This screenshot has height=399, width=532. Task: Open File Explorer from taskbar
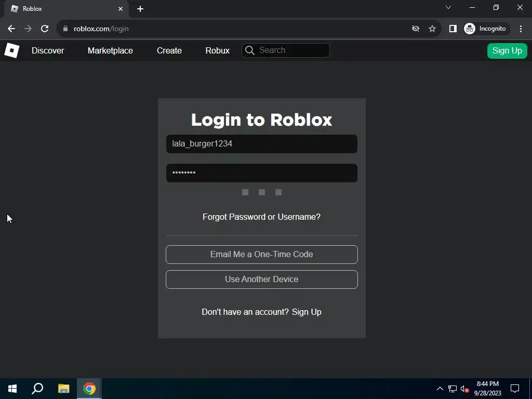(x=63, y=389)
